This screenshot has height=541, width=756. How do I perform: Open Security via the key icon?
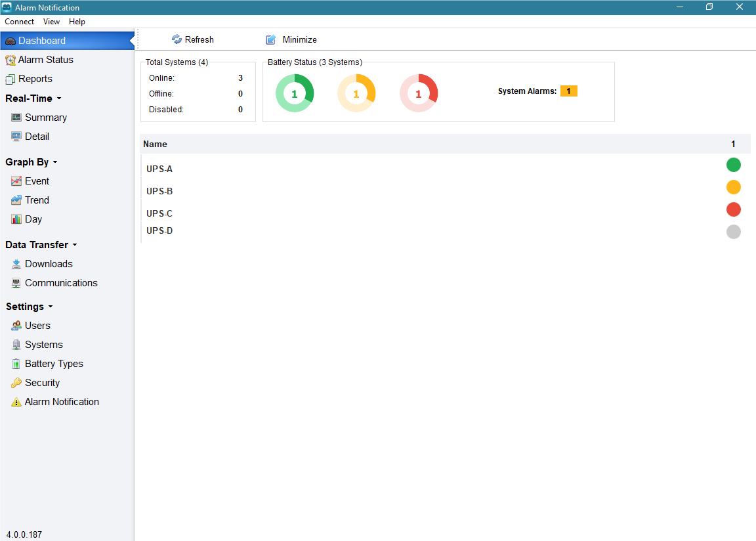16,383
